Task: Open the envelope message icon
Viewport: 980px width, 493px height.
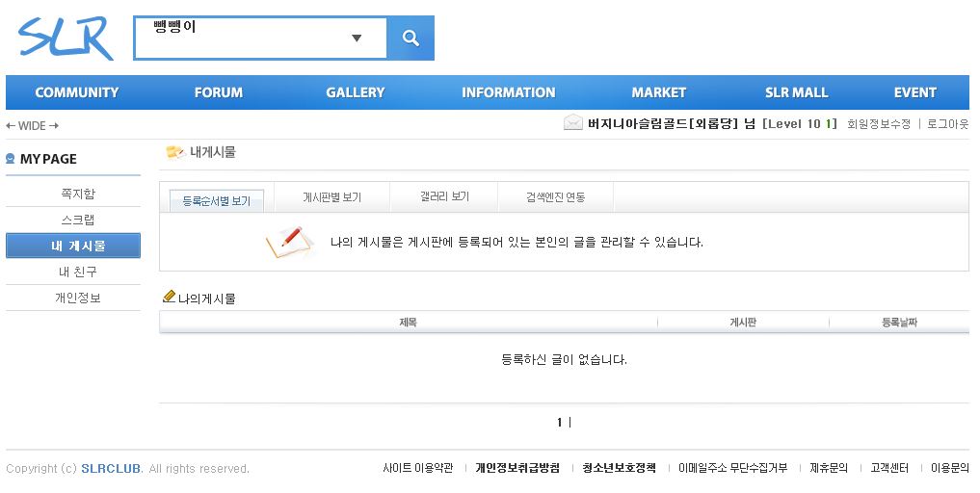Action: click(x=573, y=123)
